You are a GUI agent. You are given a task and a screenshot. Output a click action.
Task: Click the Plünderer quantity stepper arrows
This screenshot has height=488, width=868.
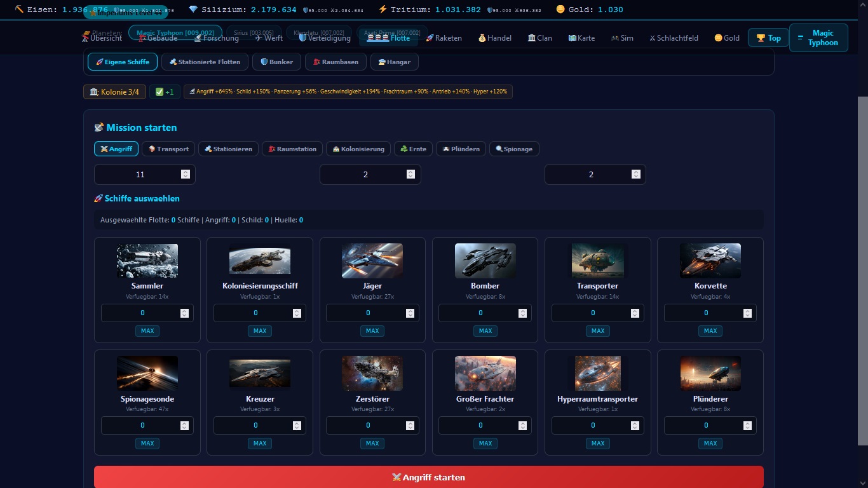click(x=747, y=425)
